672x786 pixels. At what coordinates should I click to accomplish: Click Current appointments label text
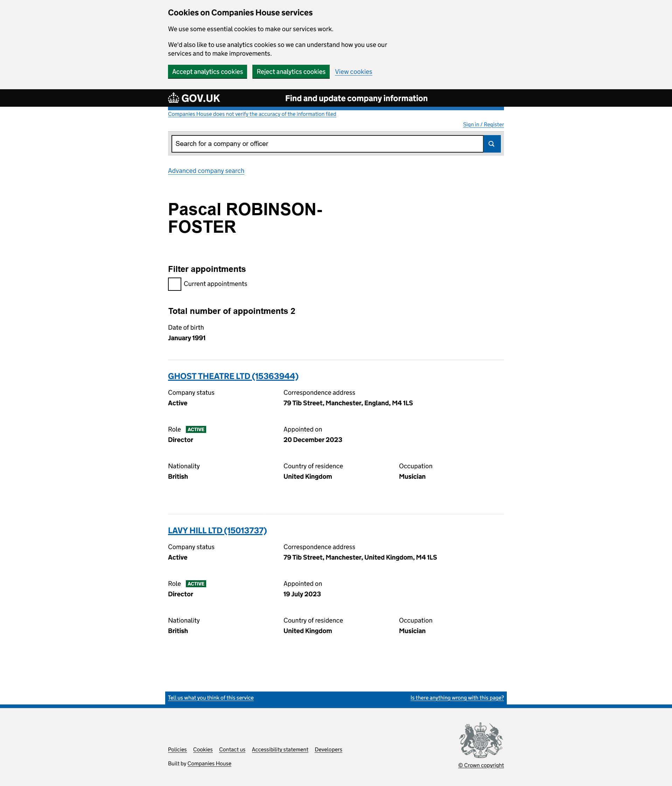(215, 284)
